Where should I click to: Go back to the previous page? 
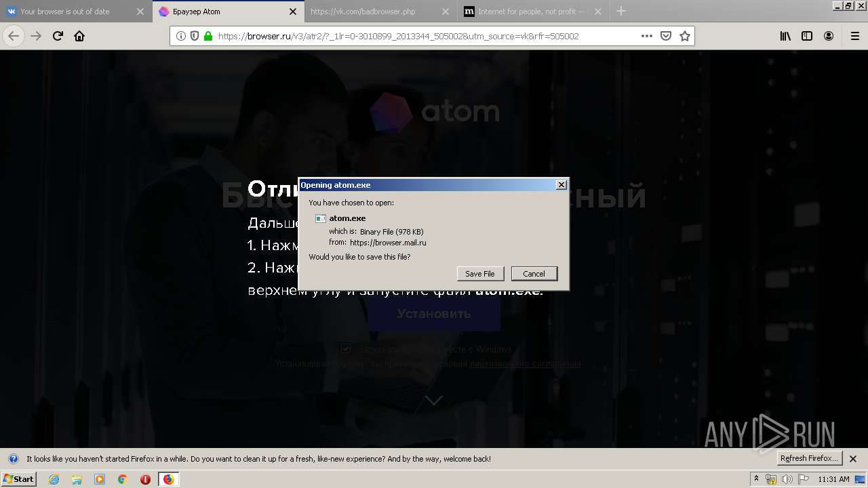14,36
